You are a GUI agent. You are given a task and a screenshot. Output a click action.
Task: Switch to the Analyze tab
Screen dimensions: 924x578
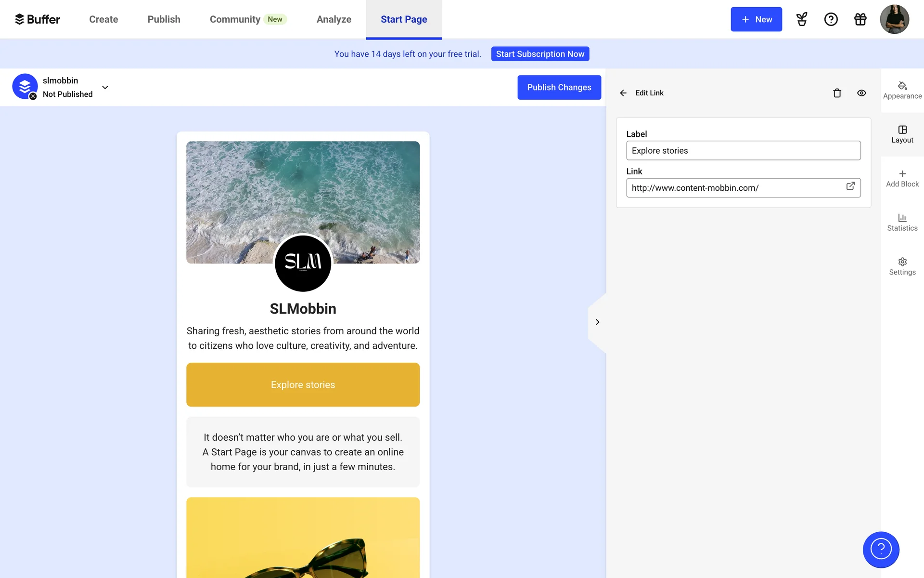tap(334, 19)
